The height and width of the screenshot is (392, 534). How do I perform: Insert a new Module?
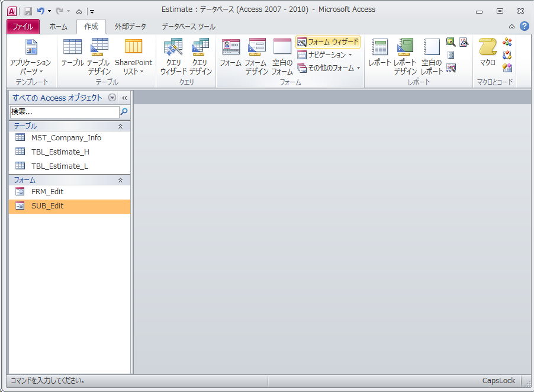point(507,42)
